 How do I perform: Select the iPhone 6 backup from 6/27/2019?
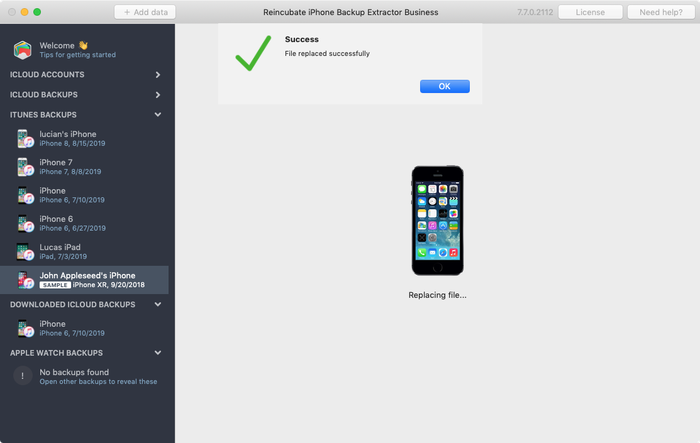click(x=84, y=223)
